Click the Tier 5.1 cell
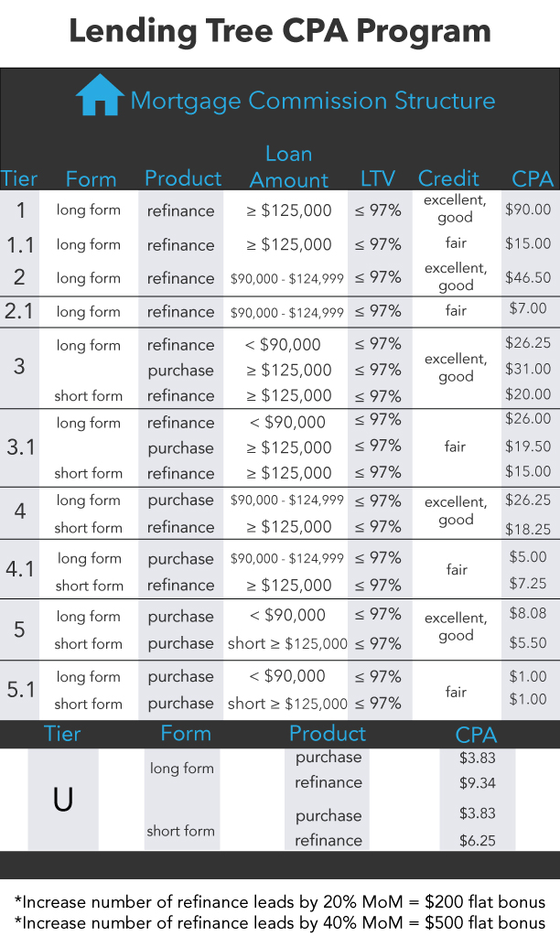The width and height of the screenshot is (560, 947). [x=20, y=690]
